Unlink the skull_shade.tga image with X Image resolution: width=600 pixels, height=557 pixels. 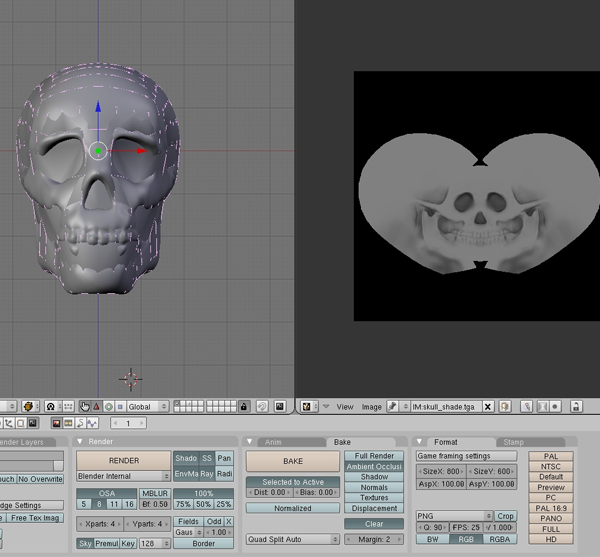click(488, 406)
